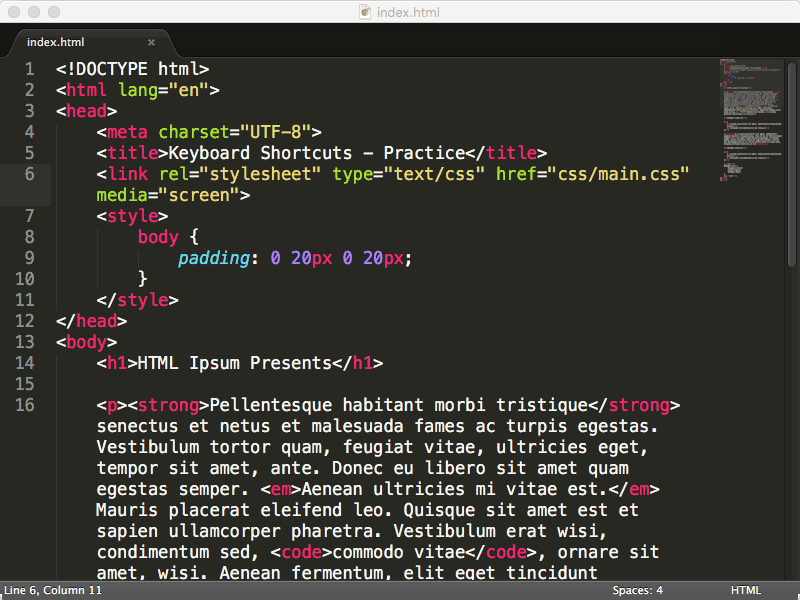
Task: Open the Spaces: 4 indentation menu
Action: point(637,591)
